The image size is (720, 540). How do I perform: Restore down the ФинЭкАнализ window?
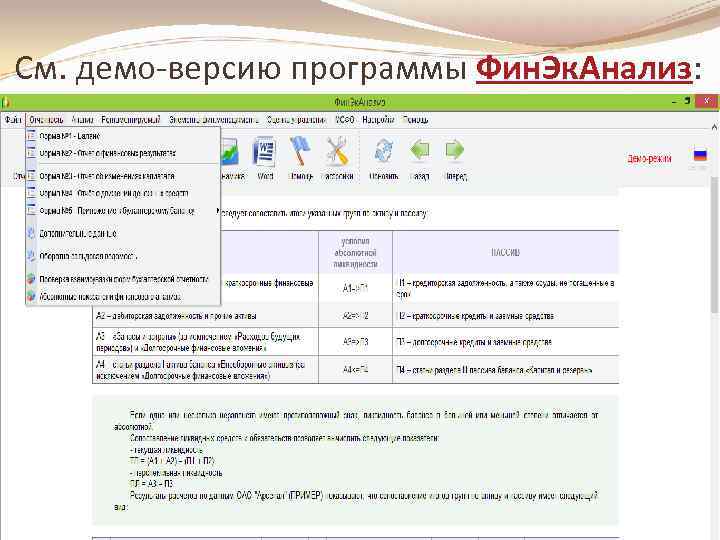[x=687, y=101]
